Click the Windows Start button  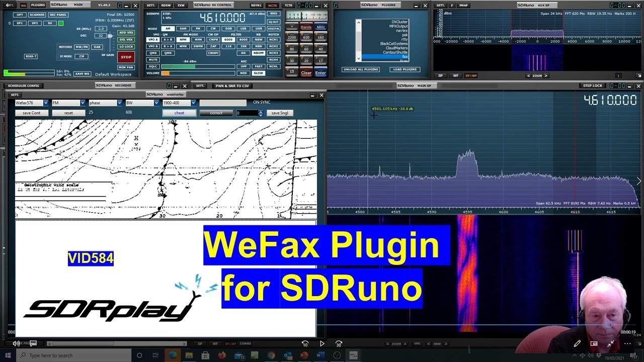8,355
